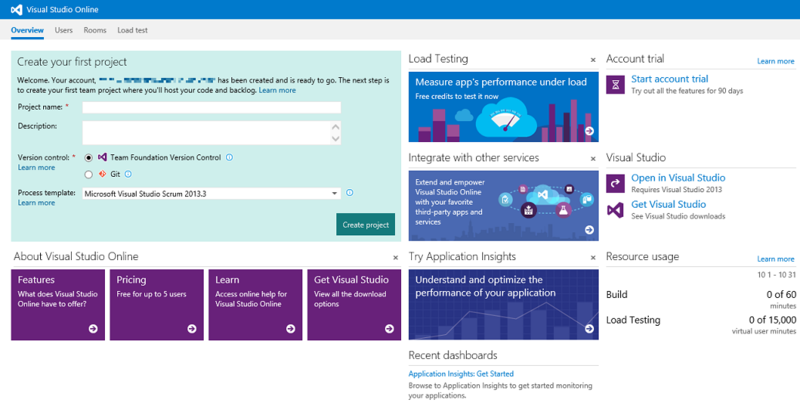Click the Visual Studio Online logo icon
800x406 pixels.
click(x=16, y=9)
